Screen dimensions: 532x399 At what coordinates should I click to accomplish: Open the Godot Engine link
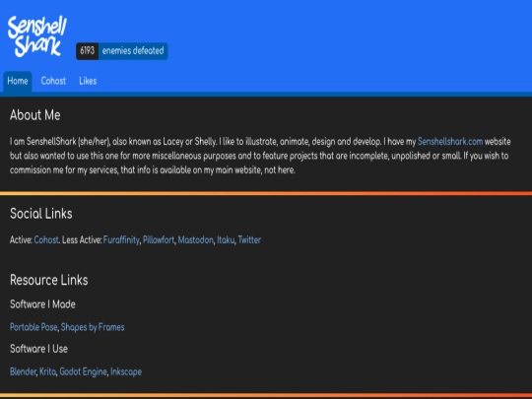coord(83,371)
